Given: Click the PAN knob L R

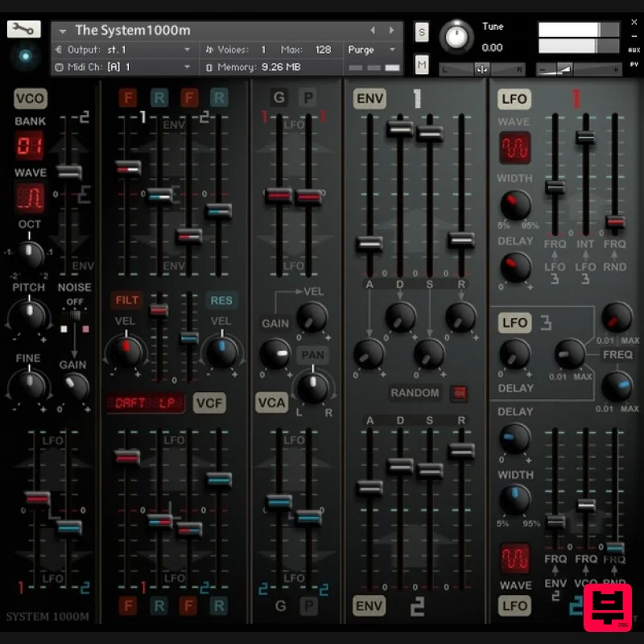Looking at the screenshot, I should click(x=312, y=388).
